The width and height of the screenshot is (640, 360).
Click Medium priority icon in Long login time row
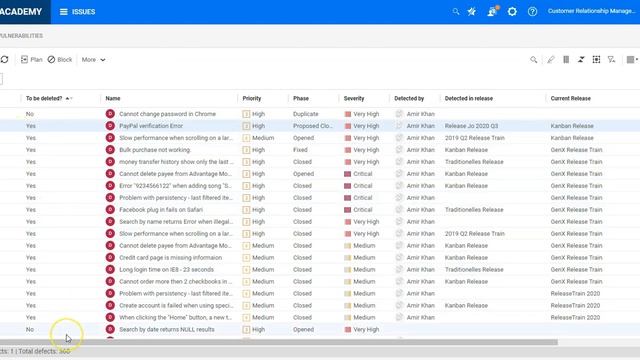(246, 269)
